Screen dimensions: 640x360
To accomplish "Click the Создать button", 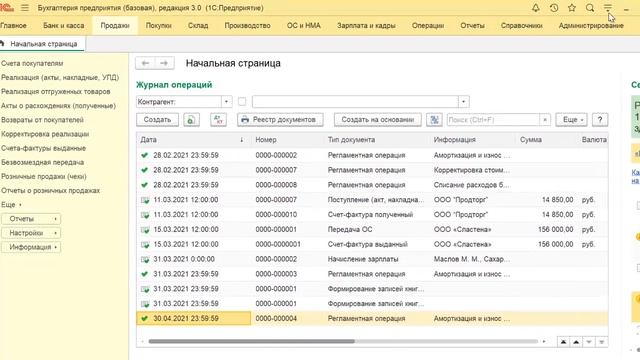I will point(157,120).
